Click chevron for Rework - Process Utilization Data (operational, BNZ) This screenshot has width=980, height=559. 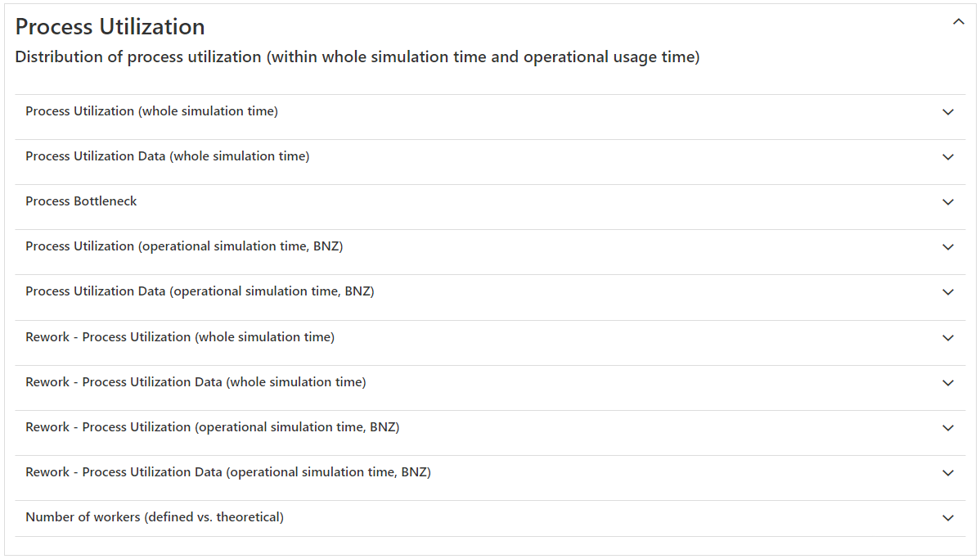pyautogui.click(x=948, y=473)
